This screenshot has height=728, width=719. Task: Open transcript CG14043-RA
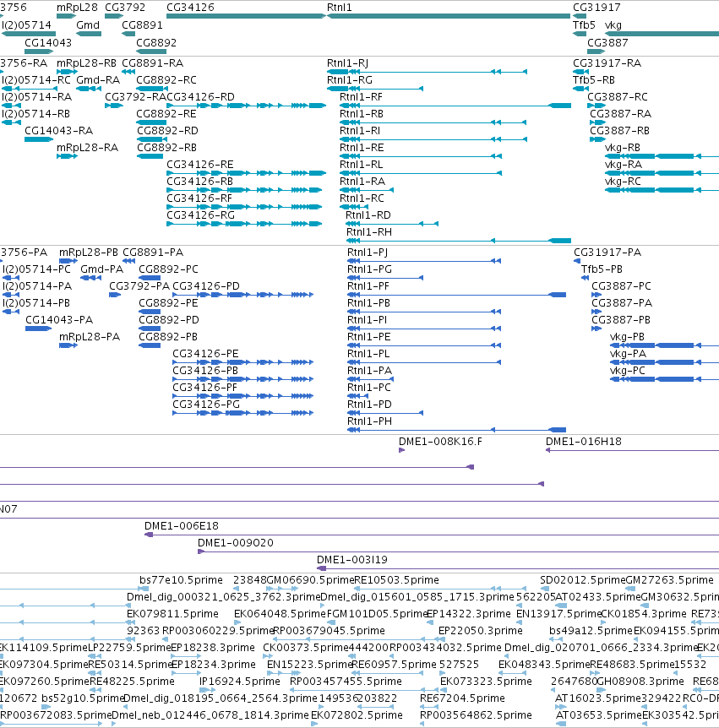point(58,131)
